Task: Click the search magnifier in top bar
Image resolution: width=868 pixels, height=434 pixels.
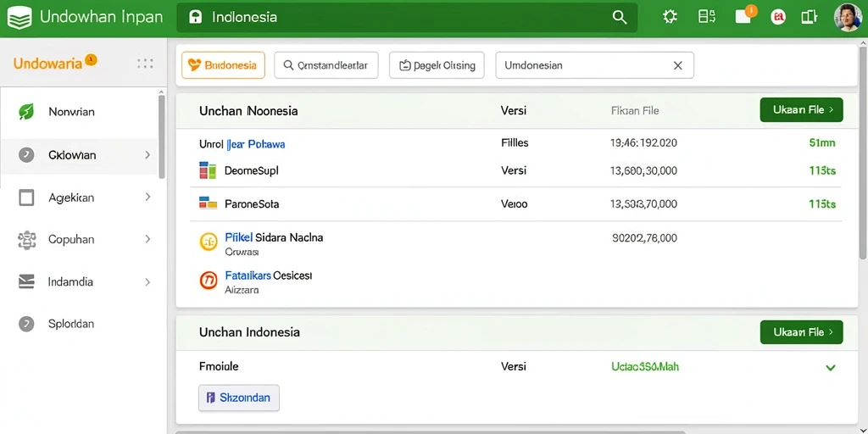Action: click(x=620, y=17)
